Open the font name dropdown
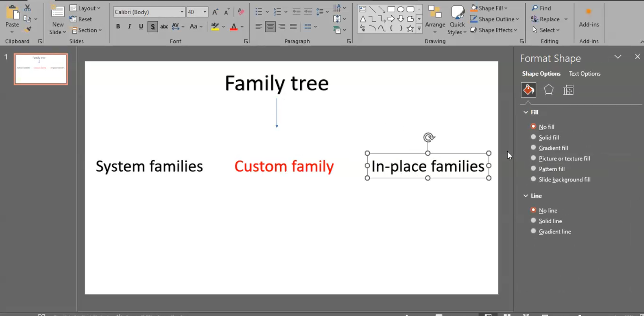 tap(182, 12)
